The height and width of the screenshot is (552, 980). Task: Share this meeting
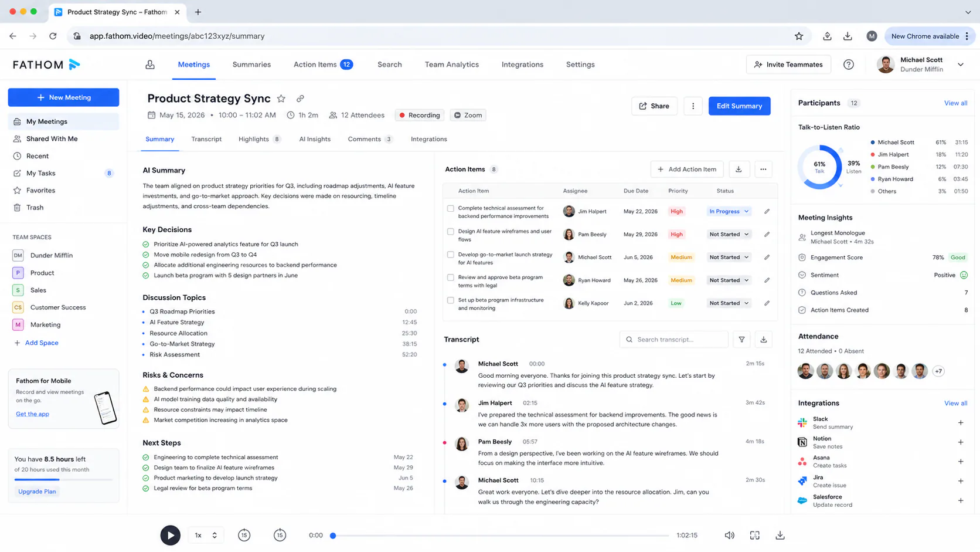[654, 106]
